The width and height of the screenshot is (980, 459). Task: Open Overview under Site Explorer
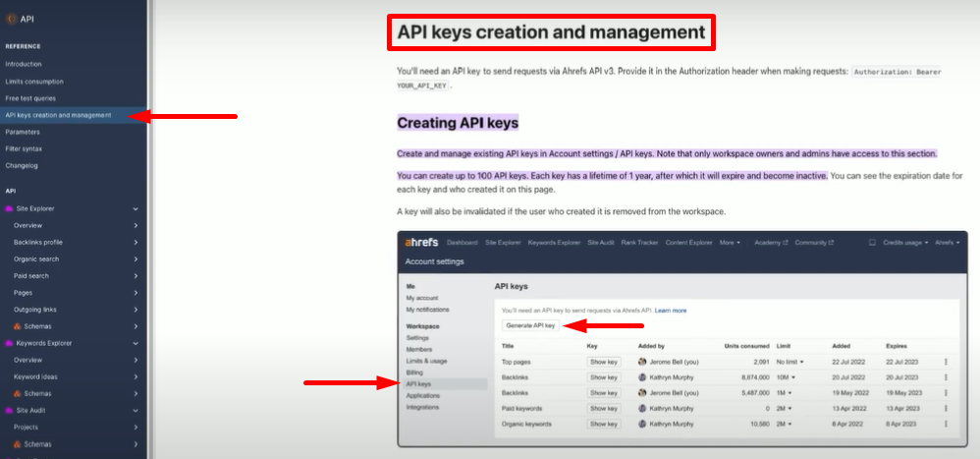point(28,226)
